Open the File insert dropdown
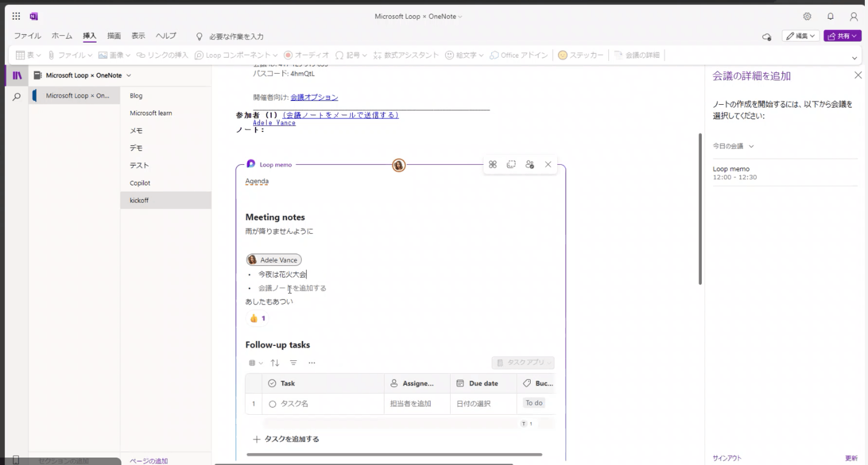The height and width of the screenshot is (465, 868). point(69,55)
